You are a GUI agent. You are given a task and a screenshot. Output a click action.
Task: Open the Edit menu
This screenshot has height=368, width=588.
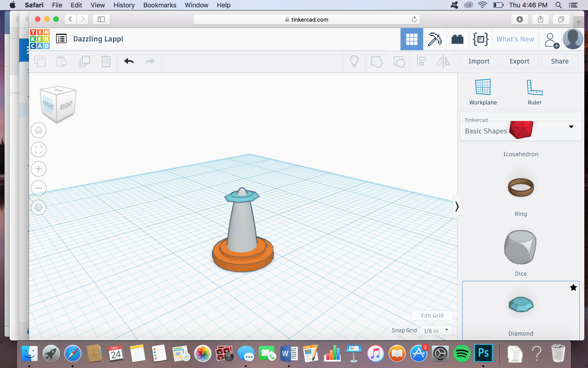point(76,5)
